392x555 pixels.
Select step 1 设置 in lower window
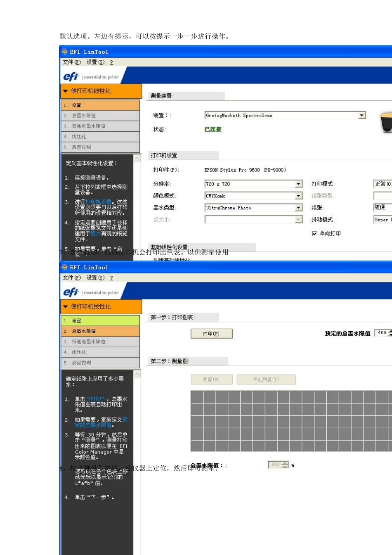pyautogui.click(x=100, y=320)
